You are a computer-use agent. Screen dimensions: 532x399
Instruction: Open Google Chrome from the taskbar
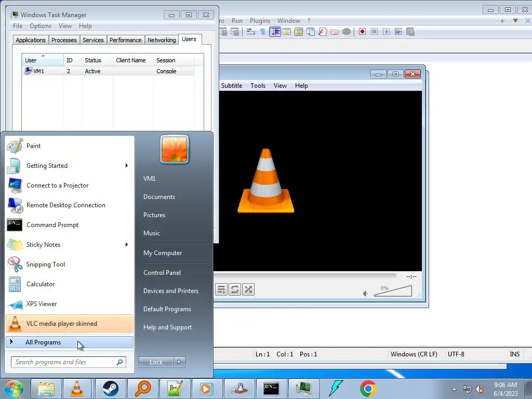pyautogui.click(x=368, y=389)
